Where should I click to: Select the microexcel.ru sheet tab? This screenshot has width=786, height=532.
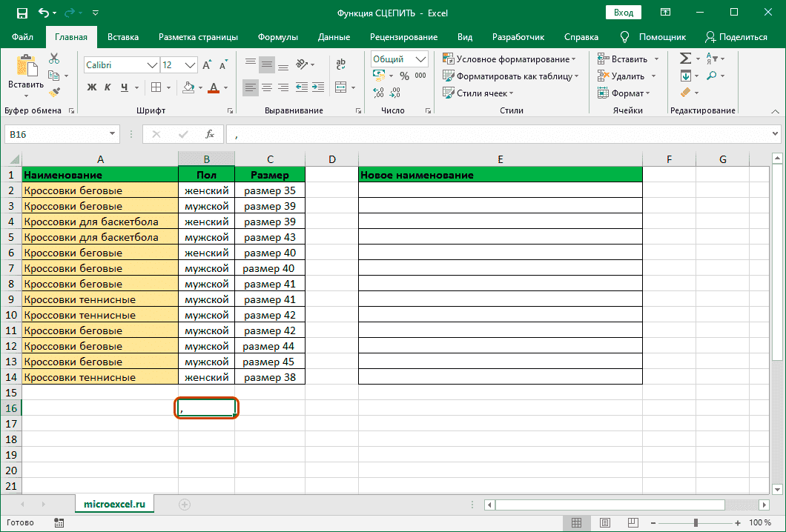114,504
